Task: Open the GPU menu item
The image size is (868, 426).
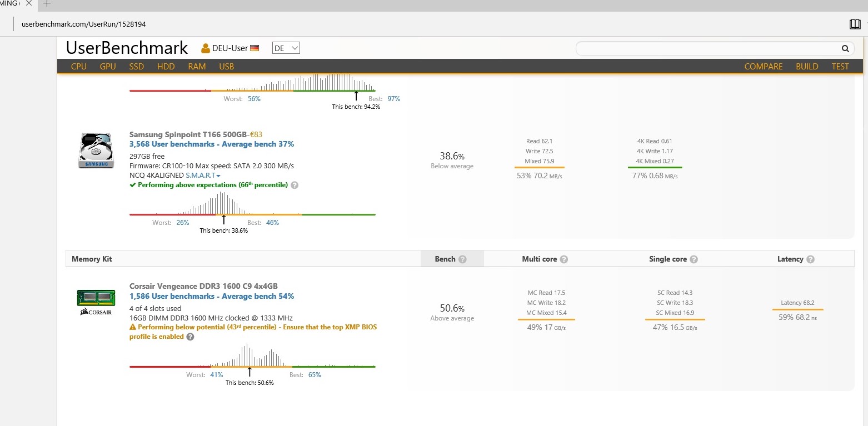Action: [108, 67]
